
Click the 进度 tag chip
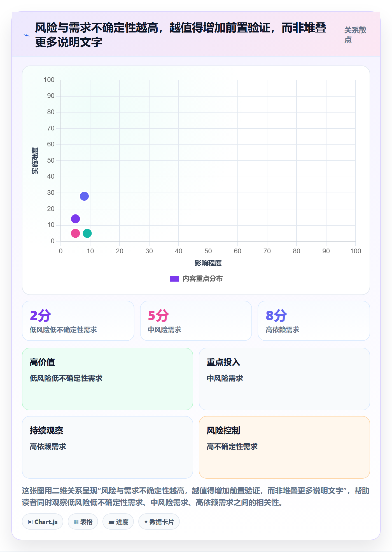pos(118,522)
